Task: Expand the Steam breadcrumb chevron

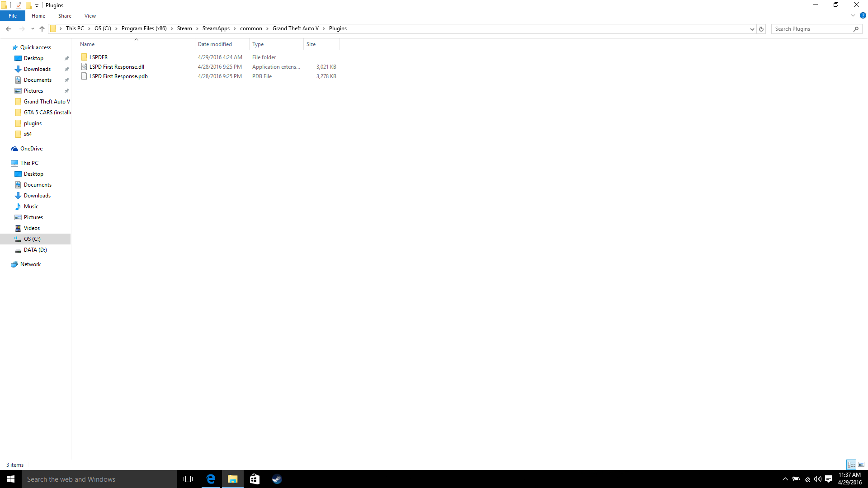Action: (197, 28)
